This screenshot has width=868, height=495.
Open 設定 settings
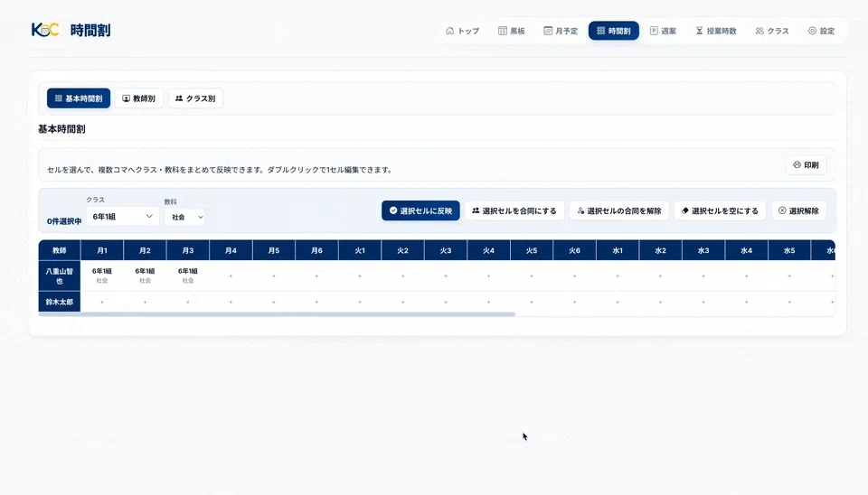[x=821, y=31]
